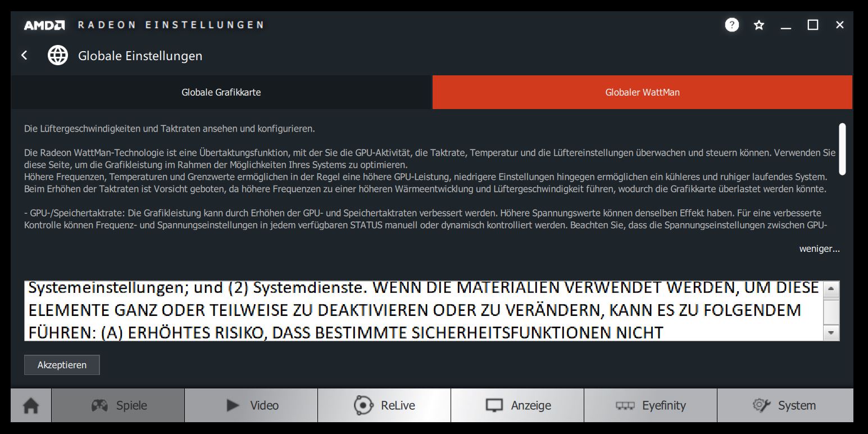Viewport: 868px width, 434px height.
Task: Click the main page vertical scrollbar
Action: (x=842, y=148)
